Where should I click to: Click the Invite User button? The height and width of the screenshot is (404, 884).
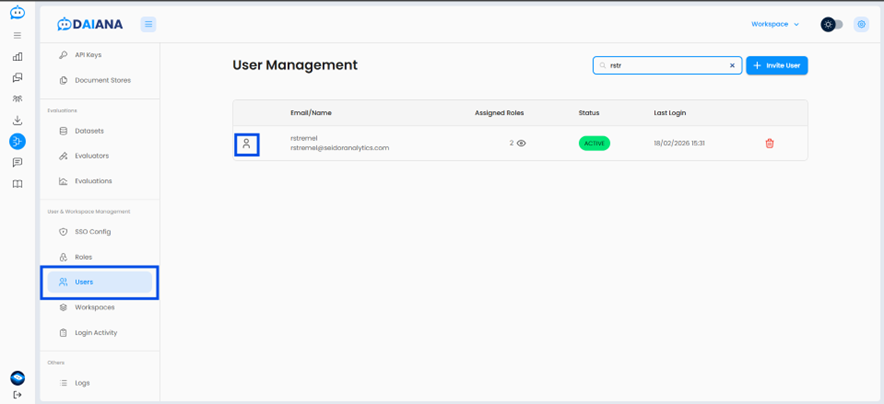coord(777,65)
